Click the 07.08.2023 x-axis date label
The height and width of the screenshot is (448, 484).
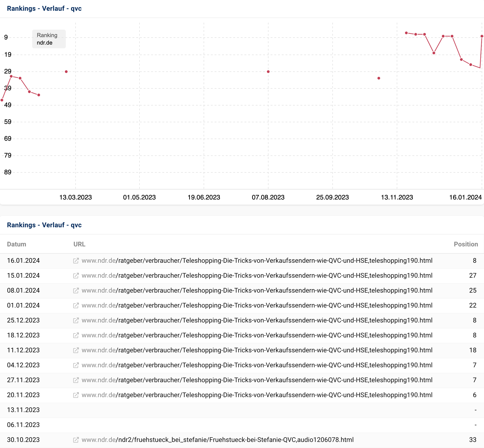268,197
